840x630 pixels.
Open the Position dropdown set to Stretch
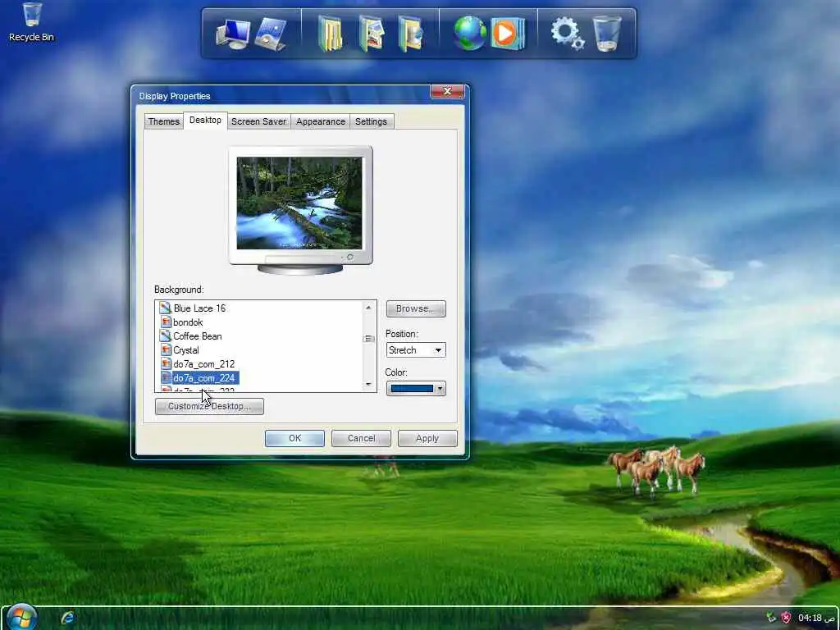click(x=416, y=349)
